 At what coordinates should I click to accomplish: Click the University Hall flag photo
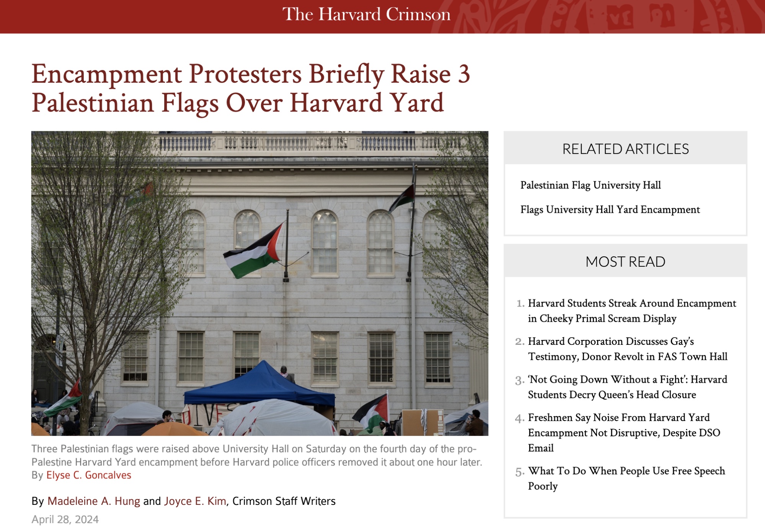click(x=259, y=283)
